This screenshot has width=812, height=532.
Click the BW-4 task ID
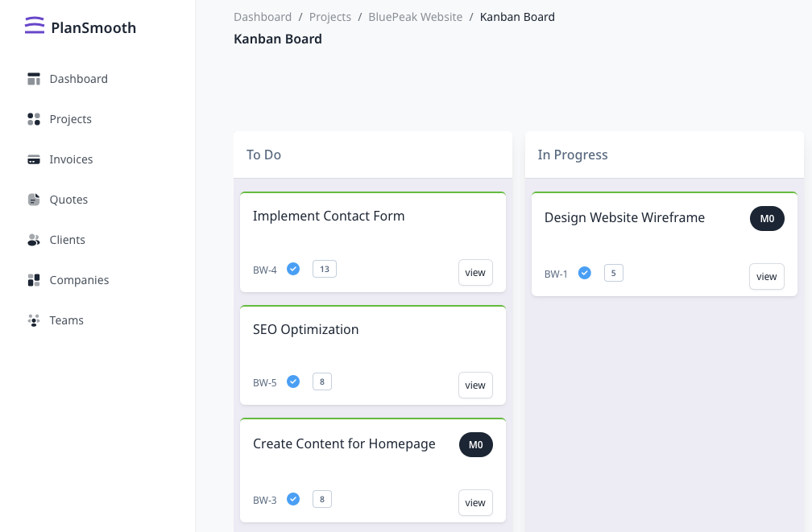click(x=264, y=270)
